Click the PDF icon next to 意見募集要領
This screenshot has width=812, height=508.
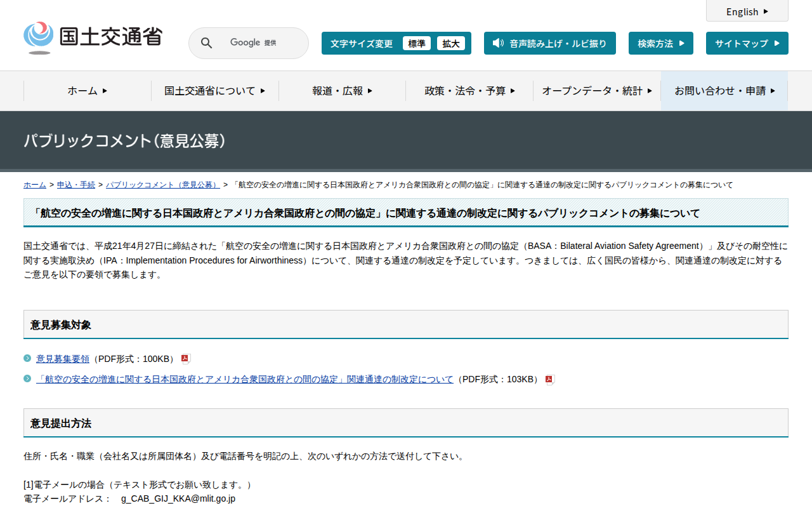185,359
